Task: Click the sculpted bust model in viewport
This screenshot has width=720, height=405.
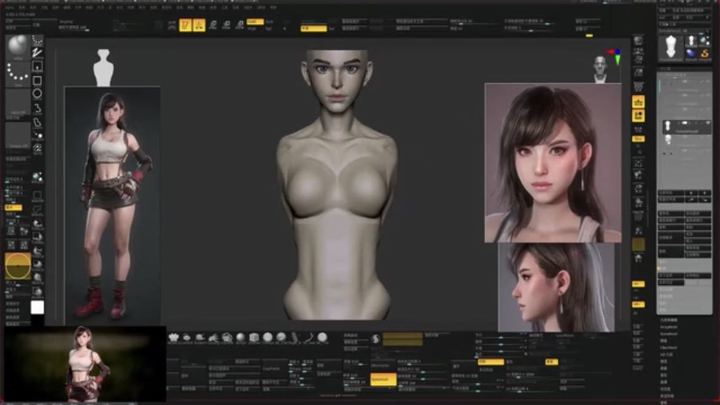Action: click(x=337, y=184)
